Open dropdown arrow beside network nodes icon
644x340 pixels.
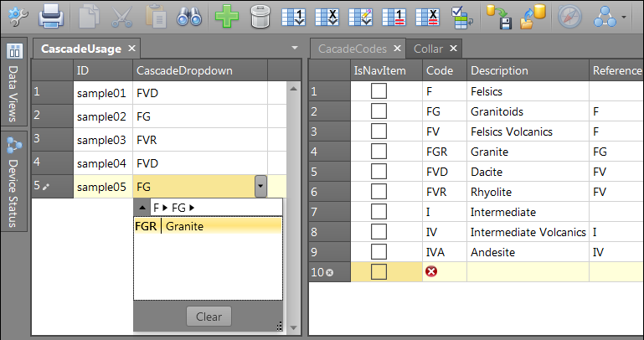pos(624,18)
